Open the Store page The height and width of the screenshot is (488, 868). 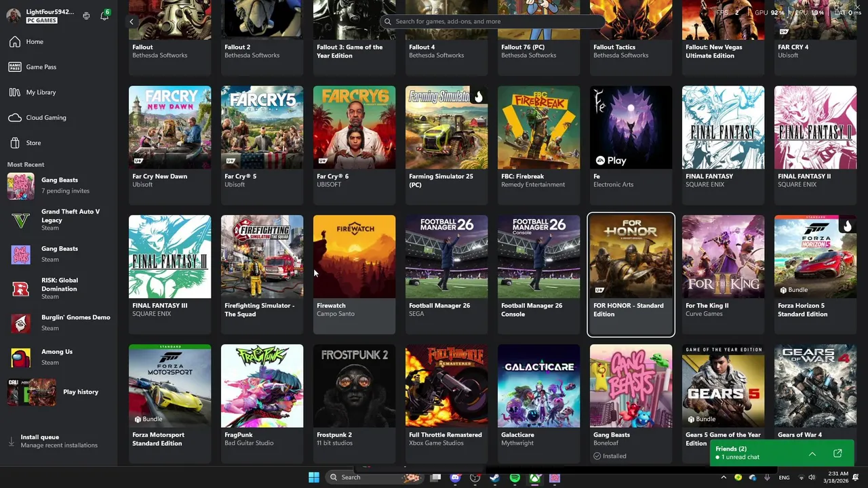58,143
